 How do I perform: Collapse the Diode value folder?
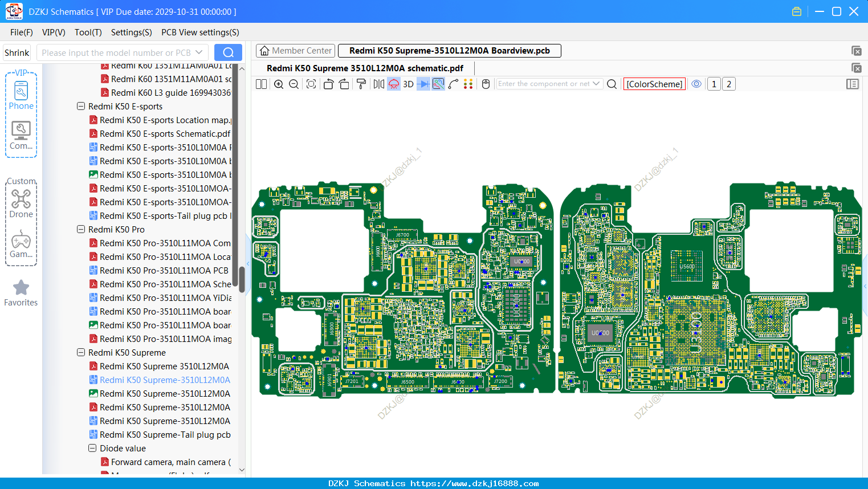pyautogui.click(x=92, y=448)
